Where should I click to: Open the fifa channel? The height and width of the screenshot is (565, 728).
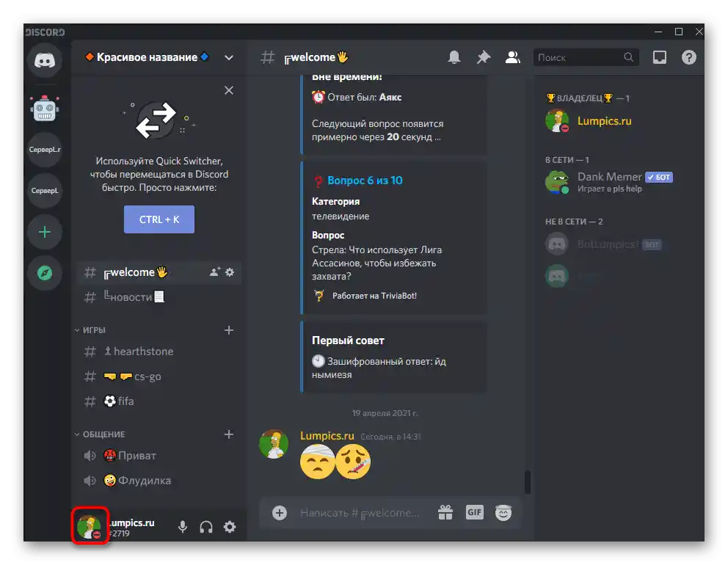tap(158, 401)
